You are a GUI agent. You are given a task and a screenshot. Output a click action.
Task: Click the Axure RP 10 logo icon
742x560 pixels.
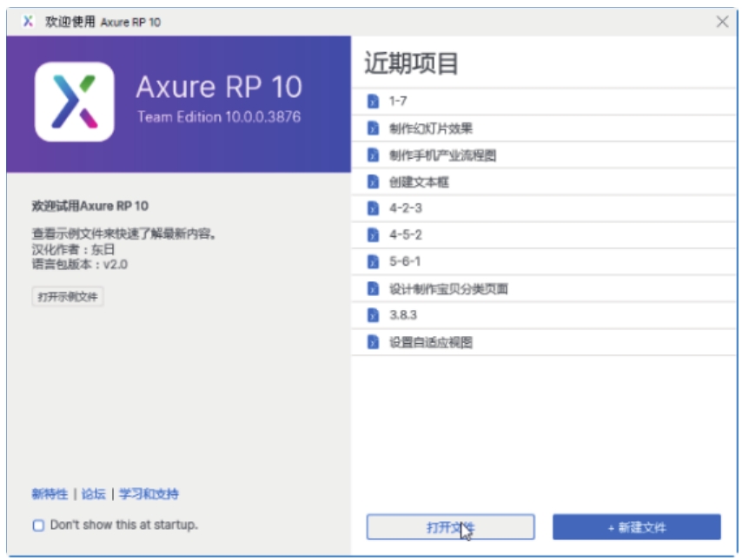[75, 102]
